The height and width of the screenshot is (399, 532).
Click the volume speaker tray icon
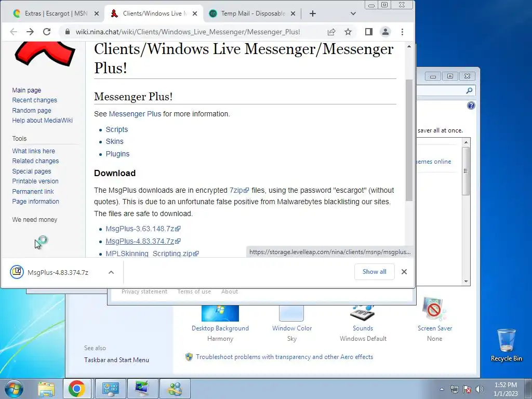pyautogui.click(x=479, y=389)
